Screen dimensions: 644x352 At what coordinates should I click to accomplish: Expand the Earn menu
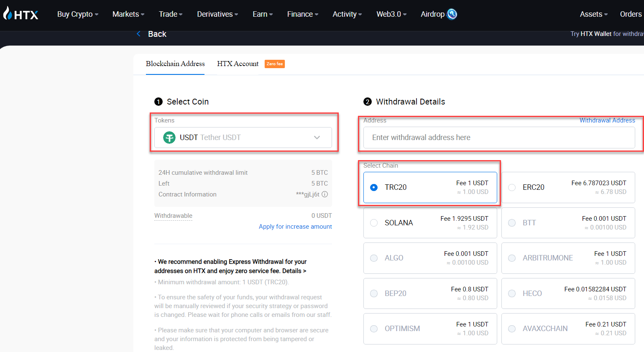(x=263, y=14)
